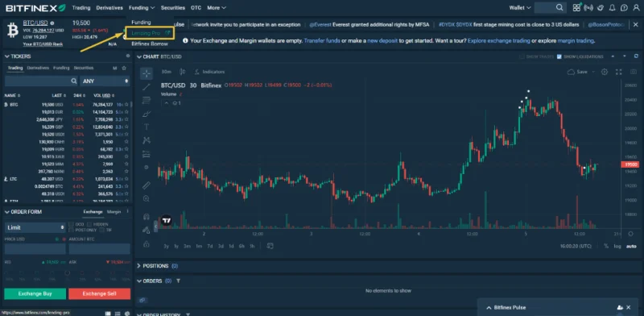Filter the Orders panel with funnel icon
Screen dimensions: 644x316
click(178, 281)
